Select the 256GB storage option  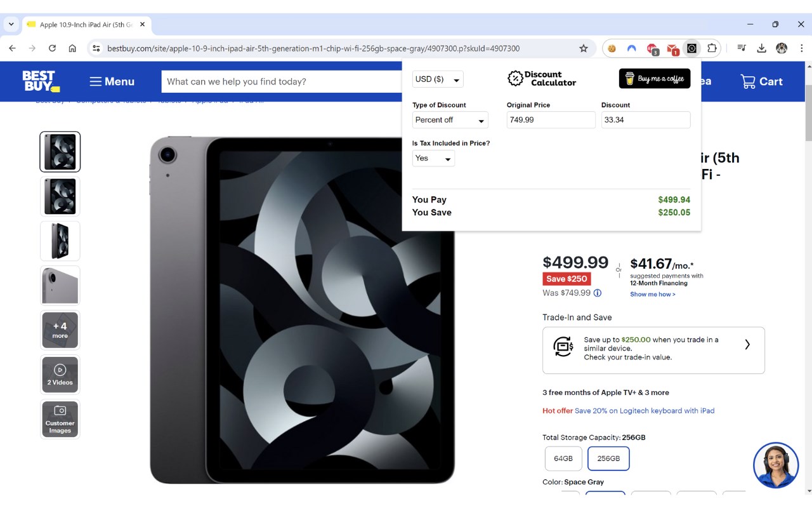(608, 458)
